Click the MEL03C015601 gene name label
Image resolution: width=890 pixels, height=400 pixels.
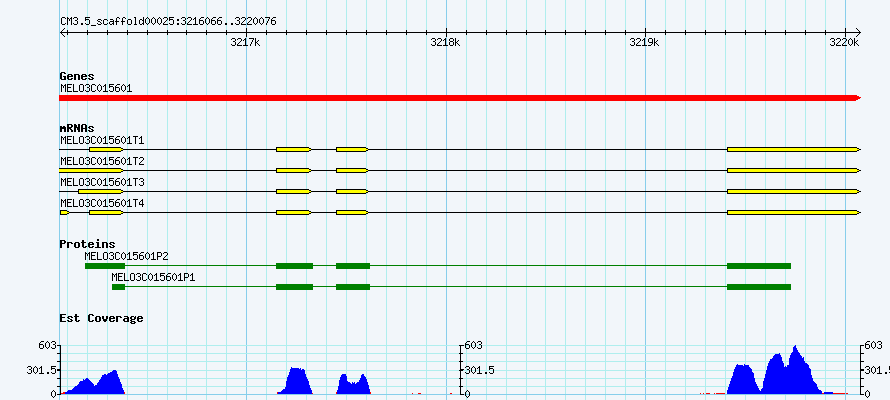[96, 88]
